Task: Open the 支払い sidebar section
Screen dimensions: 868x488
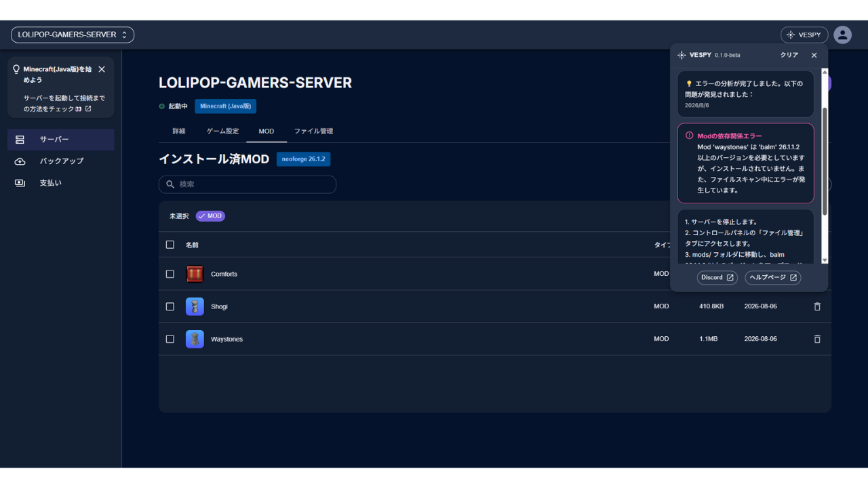Action: click(61, 183)
